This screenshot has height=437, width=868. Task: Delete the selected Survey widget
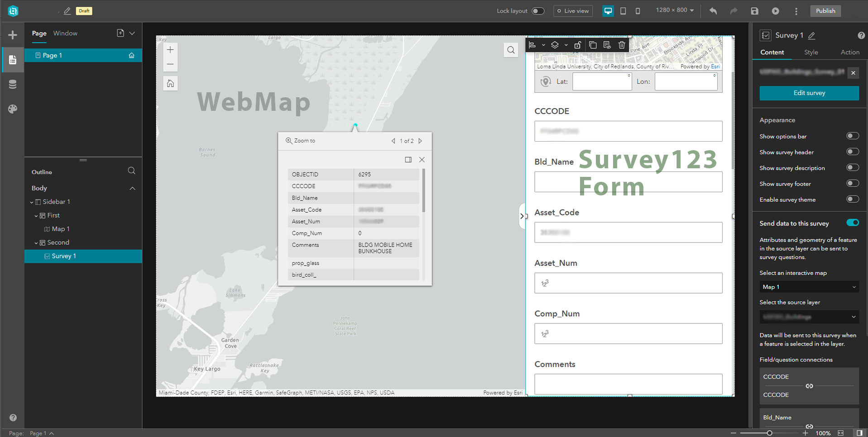pos(622,45)
